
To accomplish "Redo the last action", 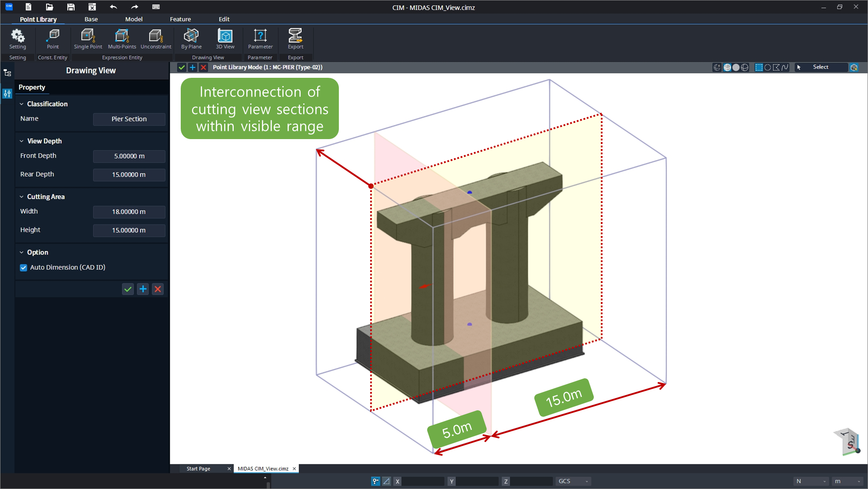I will [135, 7].
